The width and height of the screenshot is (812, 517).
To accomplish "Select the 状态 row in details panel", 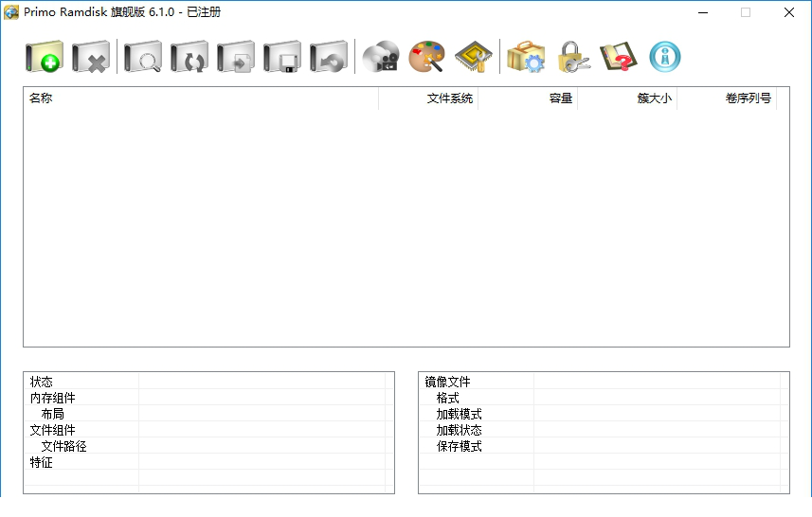I will click(x=208, y=382).
